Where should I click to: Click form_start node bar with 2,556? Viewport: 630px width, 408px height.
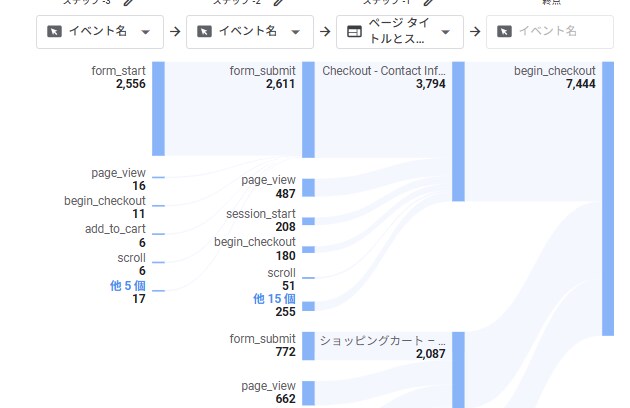tap(158, 109)
